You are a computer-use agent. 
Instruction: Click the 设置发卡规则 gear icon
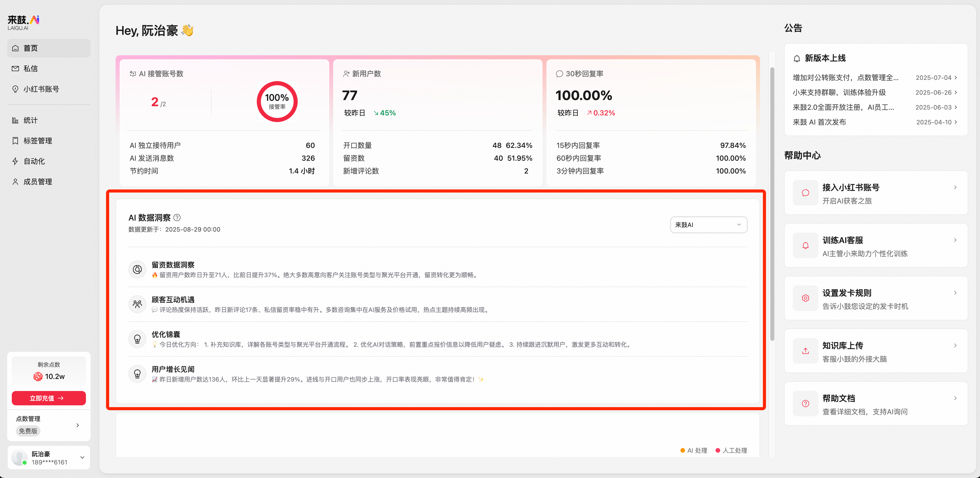click(805, 298)
